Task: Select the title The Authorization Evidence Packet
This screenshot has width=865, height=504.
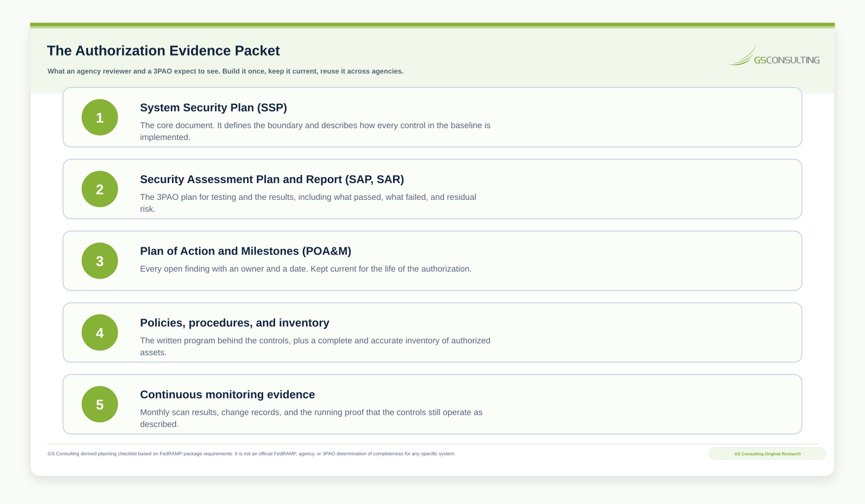Action: pos(163,51)
